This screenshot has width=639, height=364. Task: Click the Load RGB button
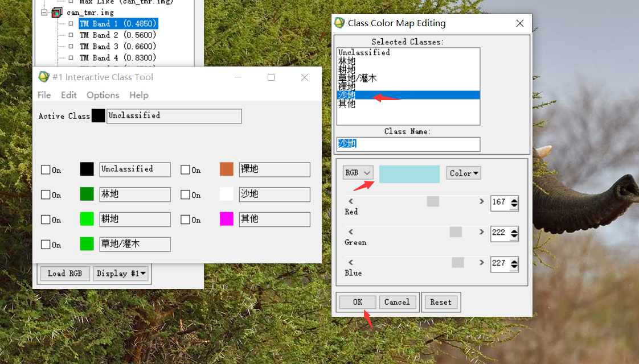point(64,274)
